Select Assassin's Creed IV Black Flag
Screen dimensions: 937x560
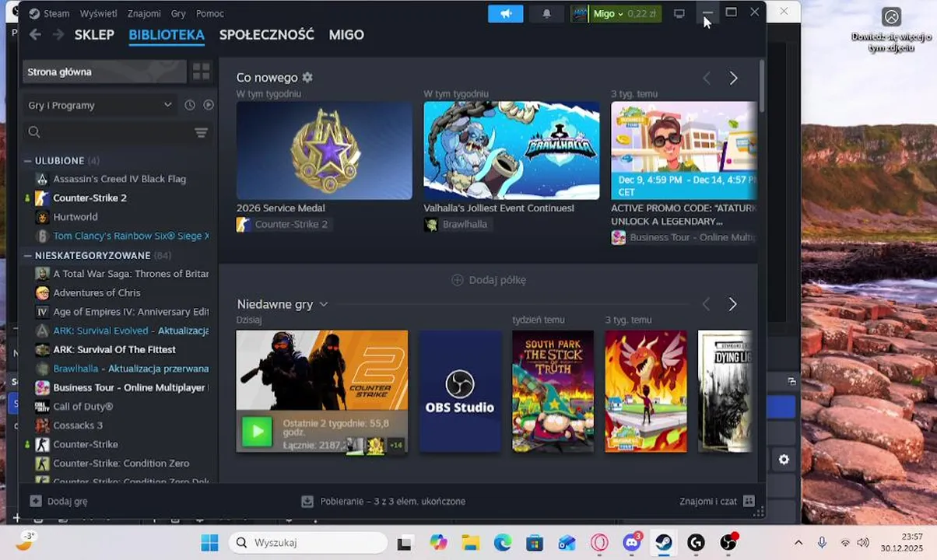point(119,179)
